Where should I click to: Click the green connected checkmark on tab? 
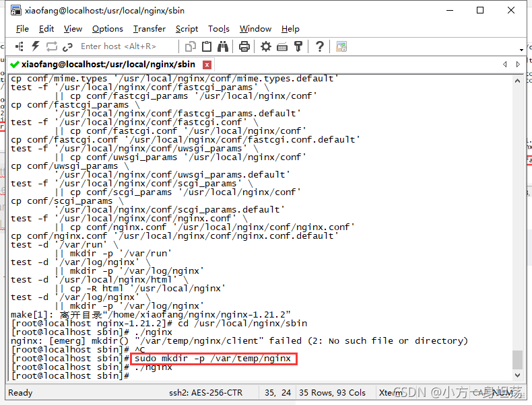(x=14, y=65)
